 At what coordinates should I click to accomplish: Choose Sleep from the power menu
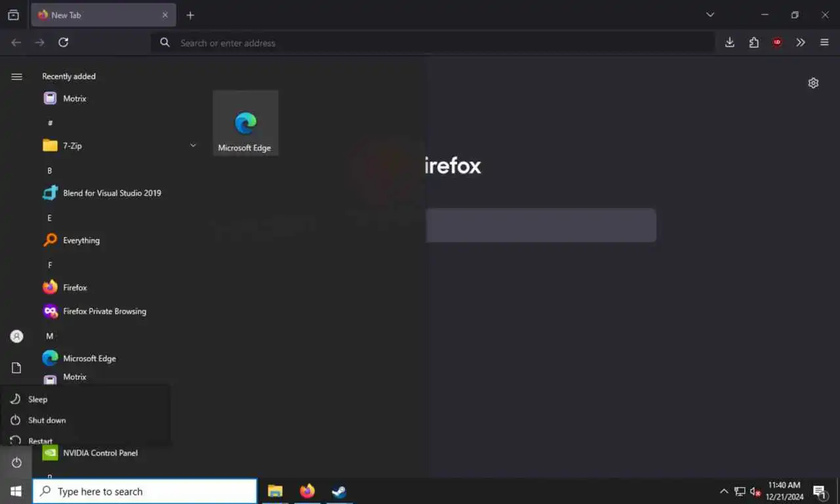pyautogui.click(x=85, y=399)
